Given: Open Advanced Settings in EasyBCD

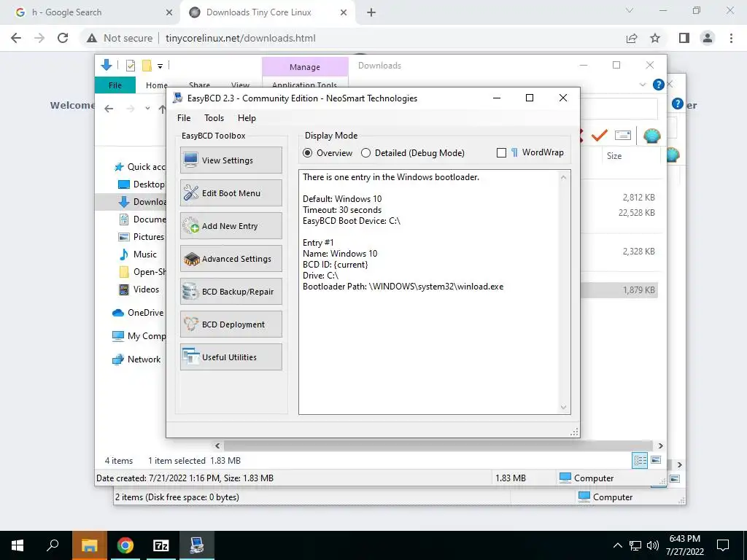Looking at the screenshot, I should point(231,259).
